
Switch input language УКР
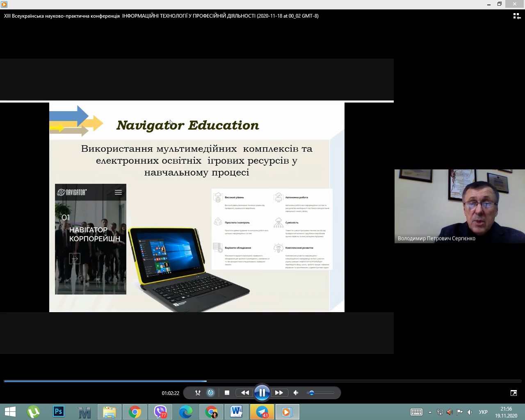pos(483,412)
